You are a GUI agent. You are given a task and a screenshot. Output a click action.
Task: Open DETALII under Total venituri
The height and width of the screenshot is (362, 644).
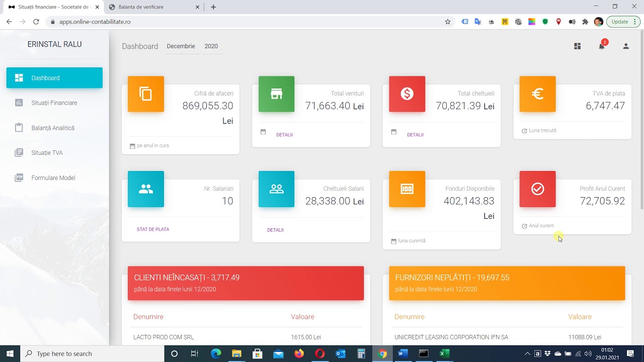[x=284, y=135]
